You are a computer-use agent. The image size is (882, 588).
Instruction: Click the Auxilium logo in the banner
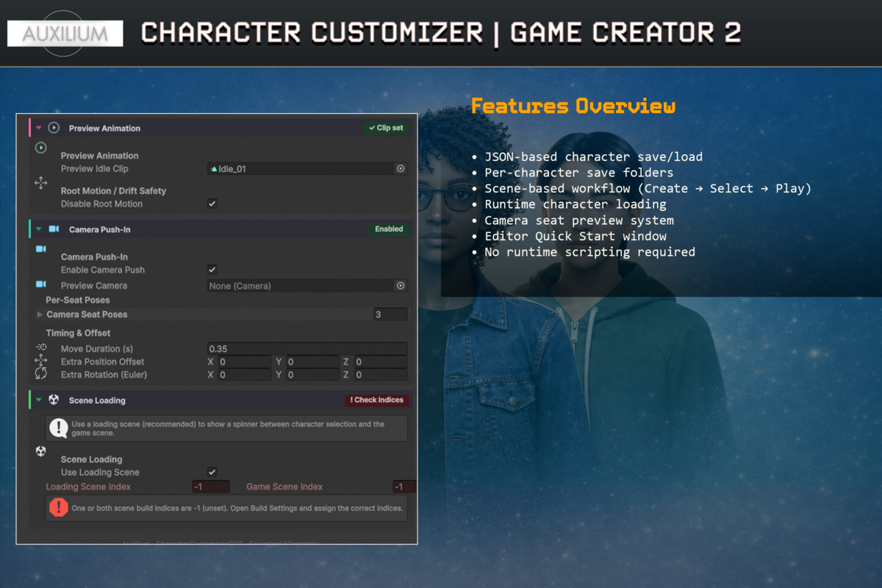(65, 33)
